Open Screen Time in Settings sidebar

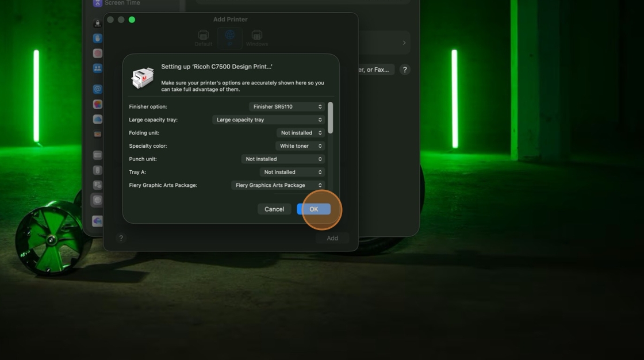click(122, 3)
